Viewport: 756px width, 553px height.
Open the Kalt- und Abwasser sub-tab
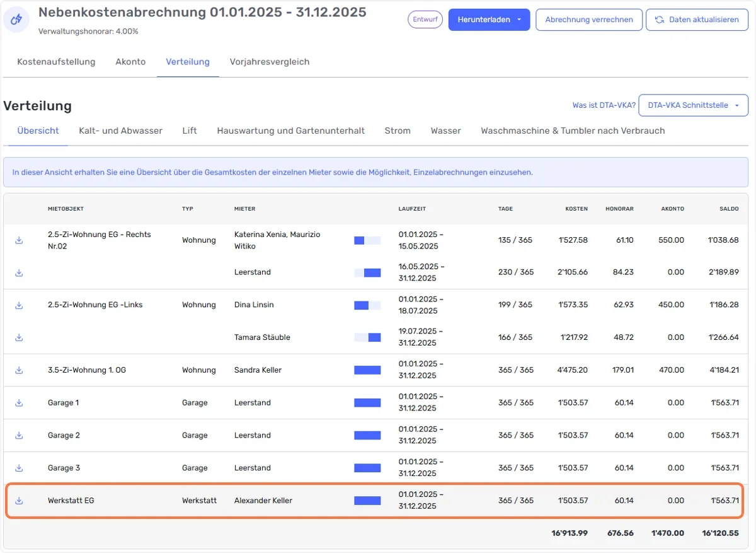(120, 131)
